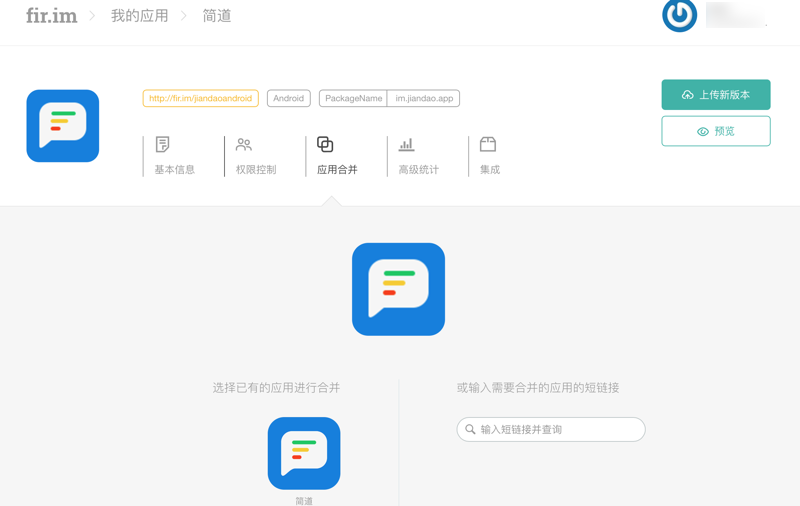This screenshot has height=506, width=800.
Task: Open the http://fir.im/jiandaoandroid short link
Action: coord(201,98)
